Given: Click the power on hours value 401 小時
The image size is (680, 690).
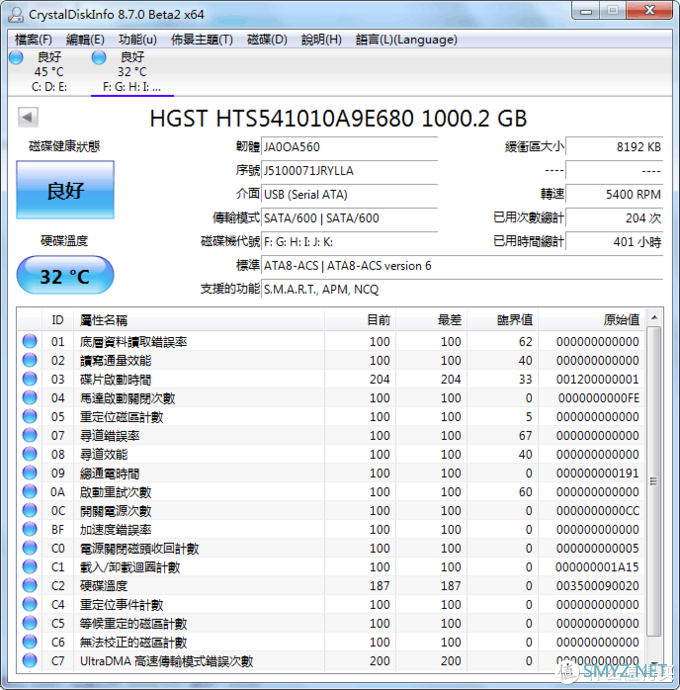Looking at the screenshot, I should [614, 242].
